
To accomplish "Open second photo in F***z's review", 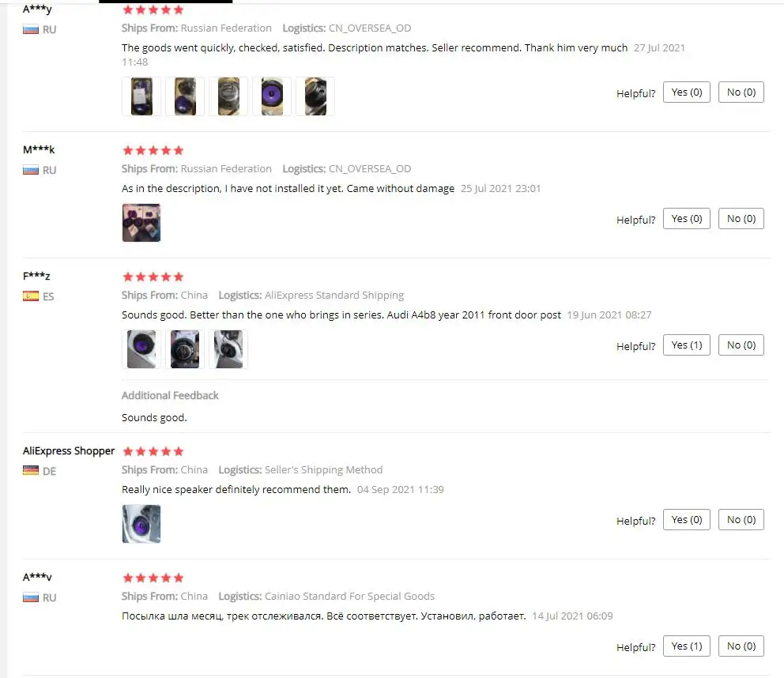I will pyautogui.click(x=185, y=349).
